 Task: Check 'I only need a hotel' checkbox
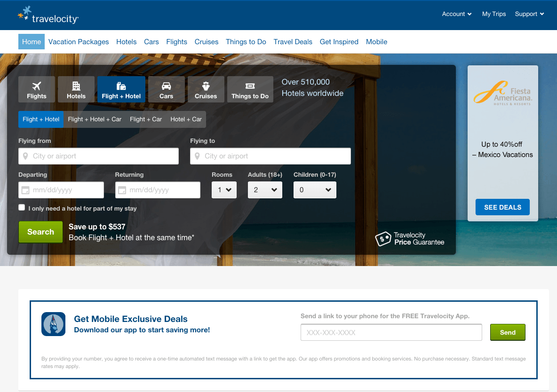pos(22,208)
